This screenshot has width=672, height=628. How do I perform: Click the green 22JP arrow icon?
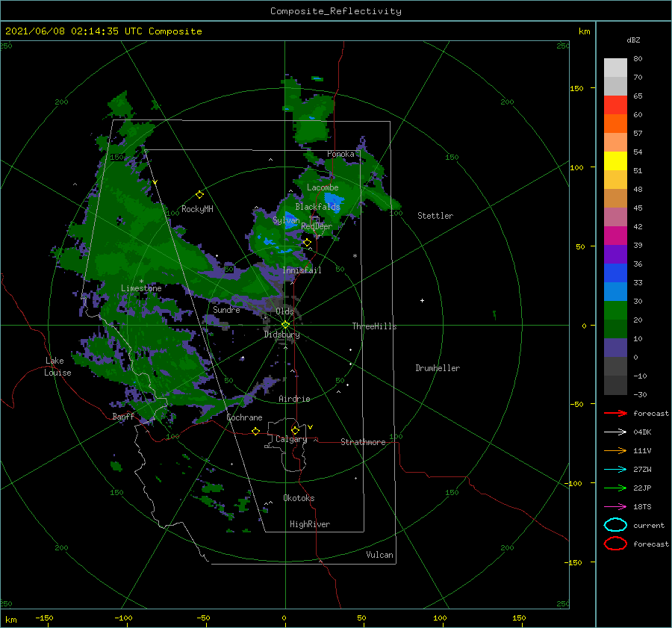pyautogui.click(x=615, y=488)
